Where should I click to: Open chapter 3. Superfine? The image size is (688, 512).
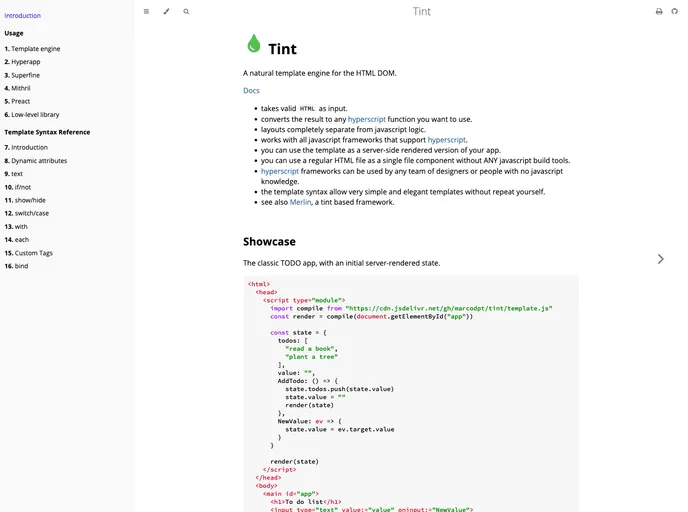(22, 75)
